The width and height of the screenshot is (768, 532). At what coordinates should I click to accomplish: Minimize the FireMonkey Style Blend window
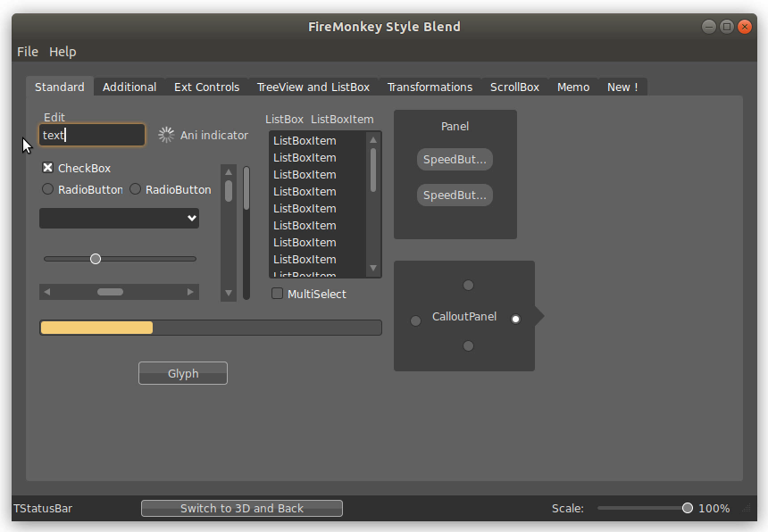click(708, 27)
